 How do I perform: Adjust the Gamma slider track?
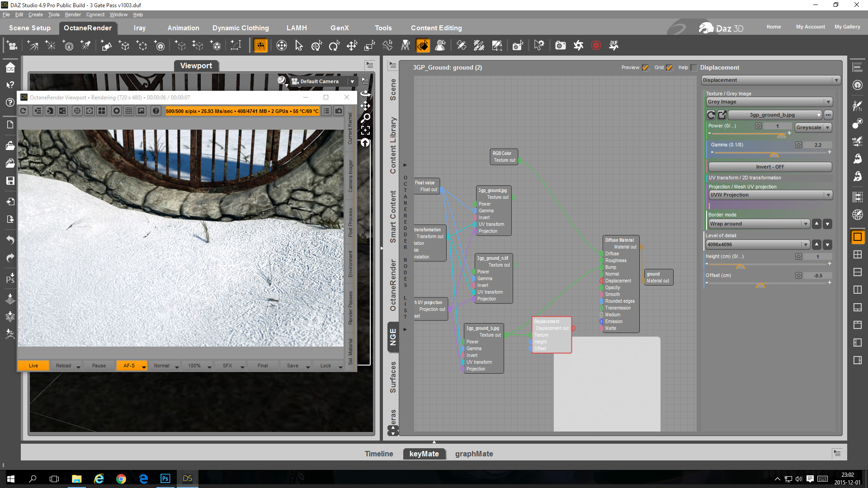coord(769,152)
